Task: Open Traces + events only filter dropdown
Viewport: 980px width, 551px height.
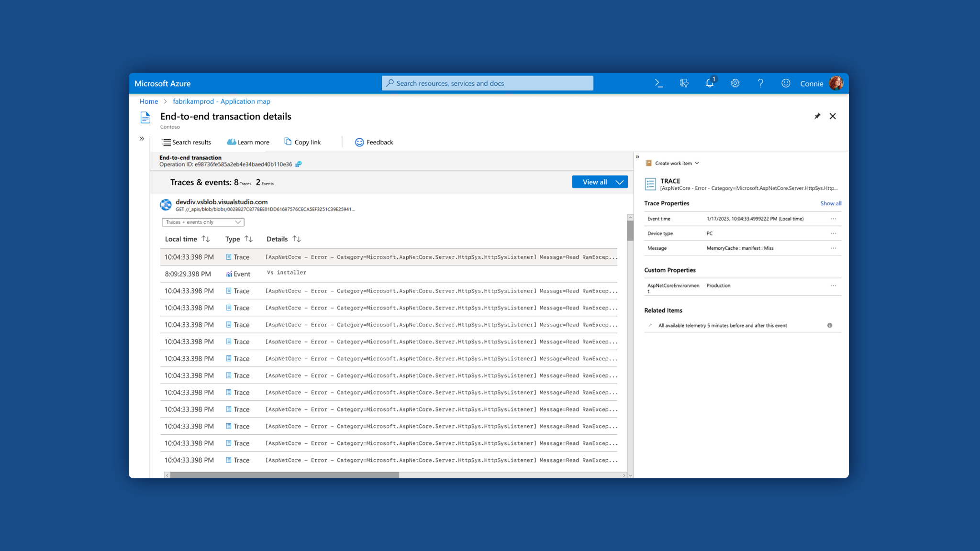Action: (x=203, y=222)
